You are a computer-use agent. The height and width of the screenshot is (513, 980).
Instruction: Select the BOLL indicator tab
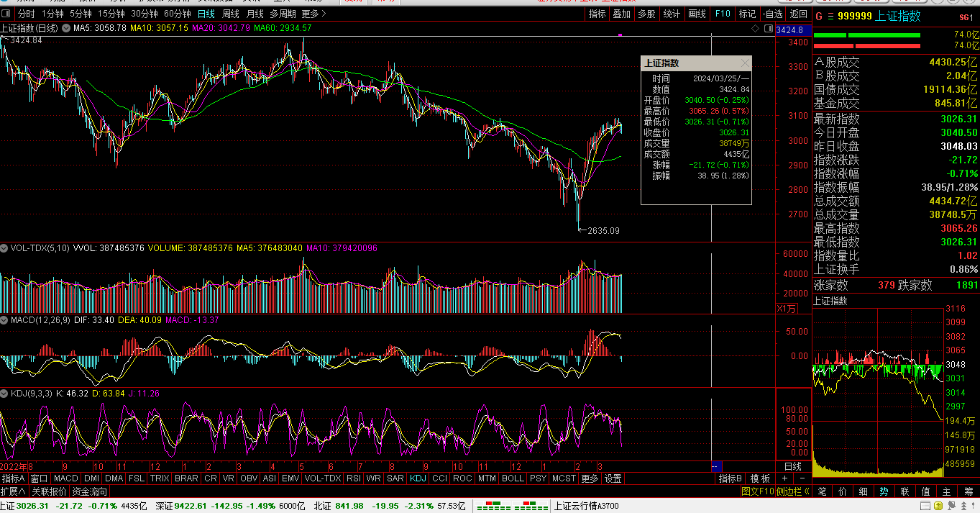[x=513, y=478]
